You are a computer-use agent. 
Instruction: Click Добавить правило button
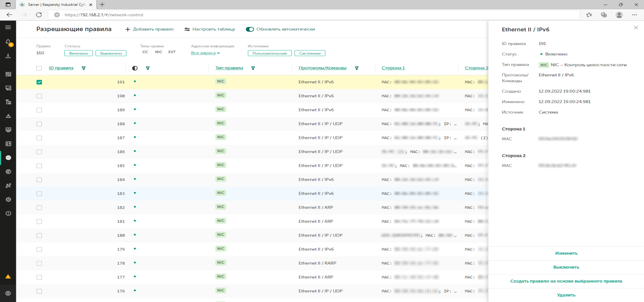pyautogui.click(x=149, y=29)
